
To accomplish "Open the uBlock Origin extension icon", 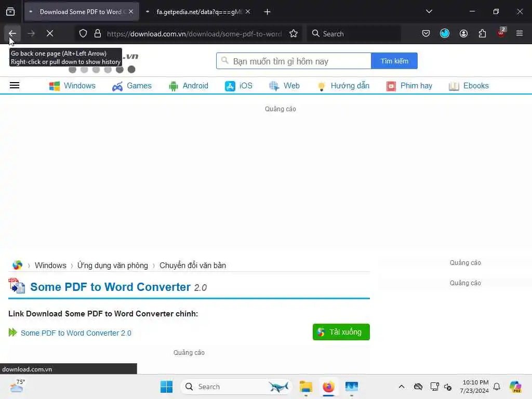I will [501, 33].
